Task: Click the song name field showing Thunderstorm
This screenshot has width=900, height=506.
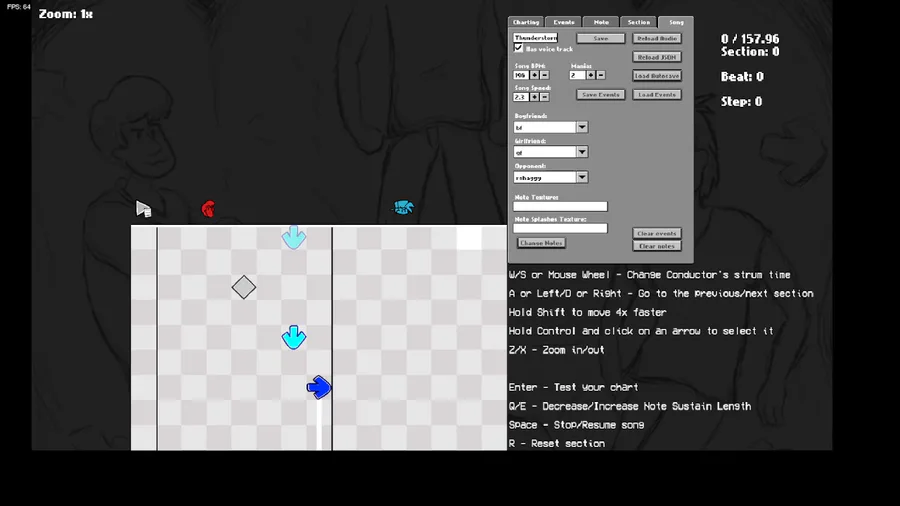Action: pos(536,38)
